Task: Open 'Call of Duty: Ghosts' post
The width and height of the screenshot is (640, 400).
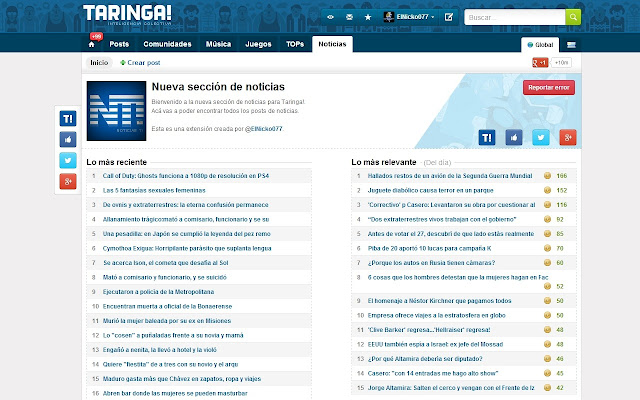Action: tap(186, 176)
